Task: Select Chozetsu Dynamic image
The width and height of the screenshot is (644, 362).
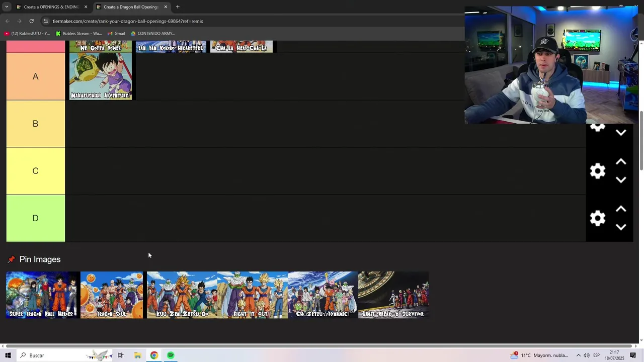Action: tap(323, 295)
